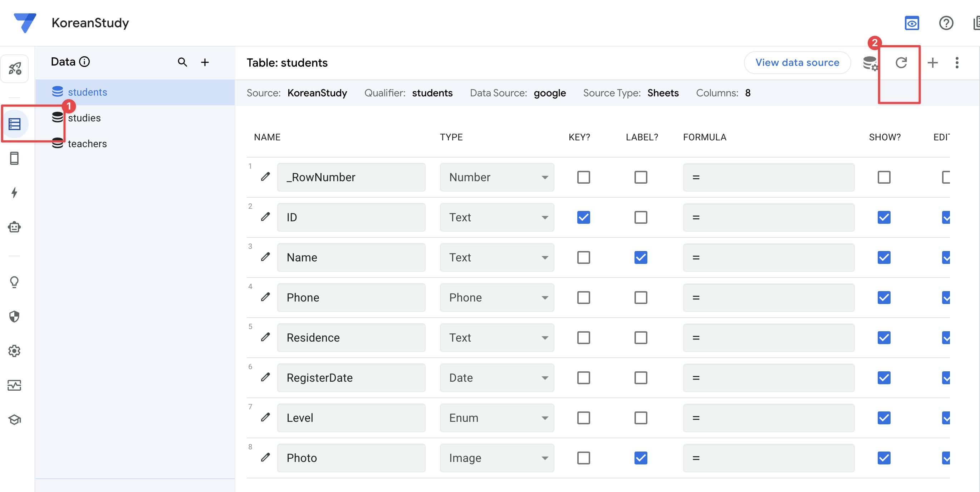
Task: Open the Type dropdown for Level column
Action: click(x=496, y=418)
